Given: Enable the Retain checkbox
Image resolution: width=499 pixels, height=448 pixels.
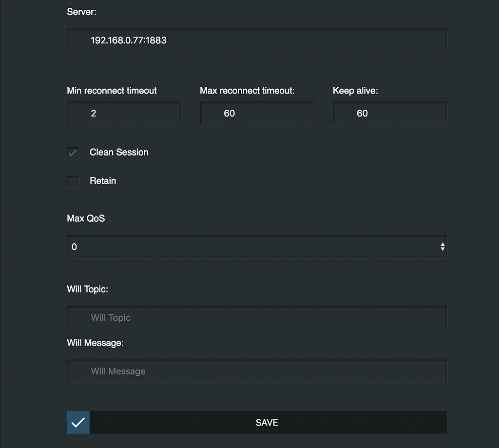Looking at the screenshot, I should [72, 181].
